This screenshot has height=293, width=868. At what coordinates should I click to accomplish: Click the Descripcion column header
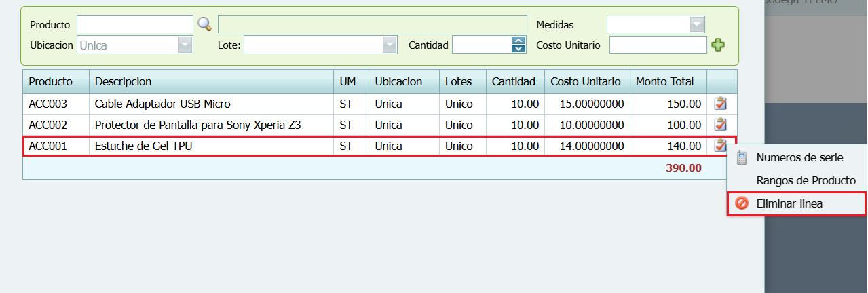tap(212, 81)
